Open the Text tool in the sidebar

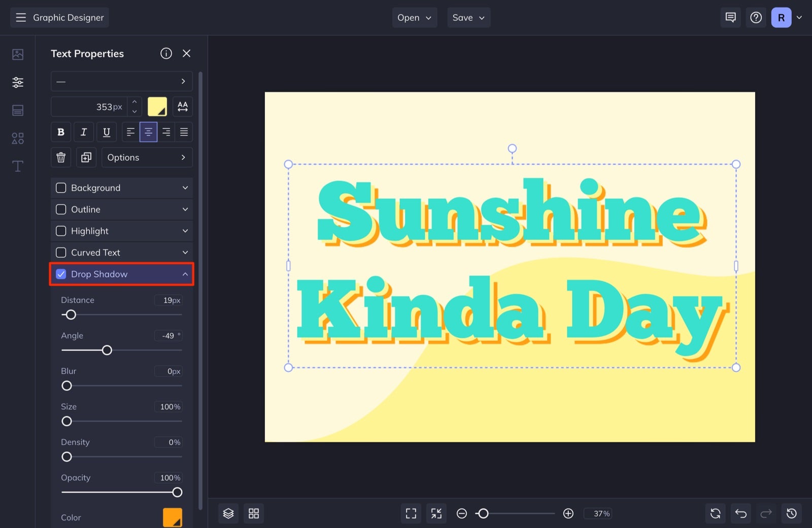pyautogui.click(x=17, y=166)
